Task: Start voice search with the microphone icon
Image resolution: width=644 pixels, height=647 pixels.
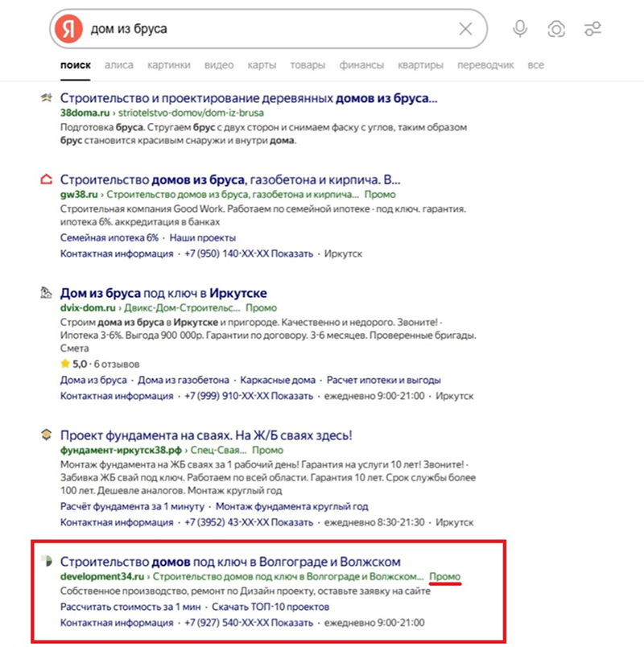Action: pos(520,29)
